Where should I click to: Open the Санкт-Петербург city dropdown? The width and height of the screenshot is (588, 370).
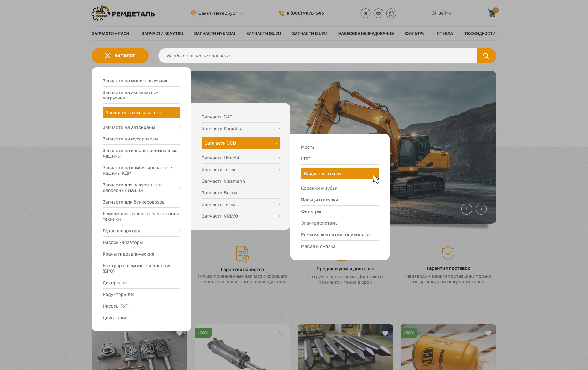coord(217,13)
